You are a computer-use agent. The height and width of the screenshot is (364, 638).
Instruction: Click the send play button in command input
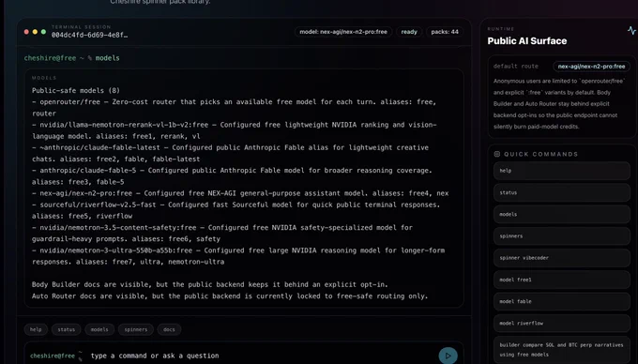448,356
